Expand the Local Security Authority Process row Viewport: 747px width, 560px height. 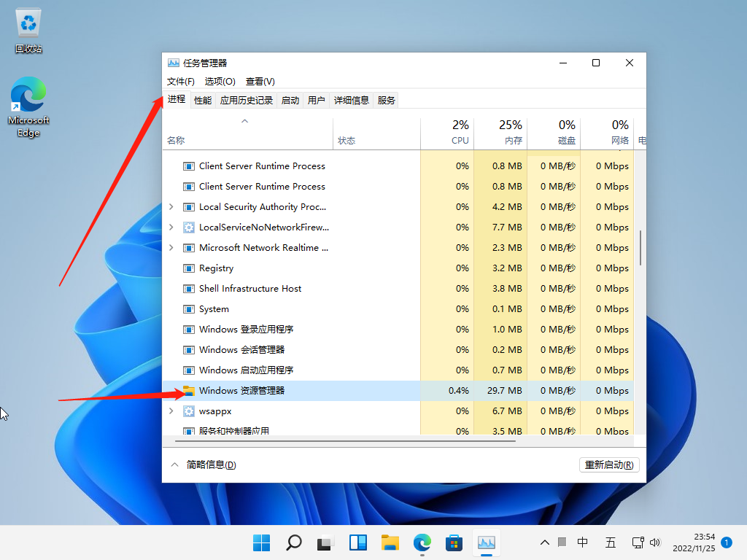(171, 207)
